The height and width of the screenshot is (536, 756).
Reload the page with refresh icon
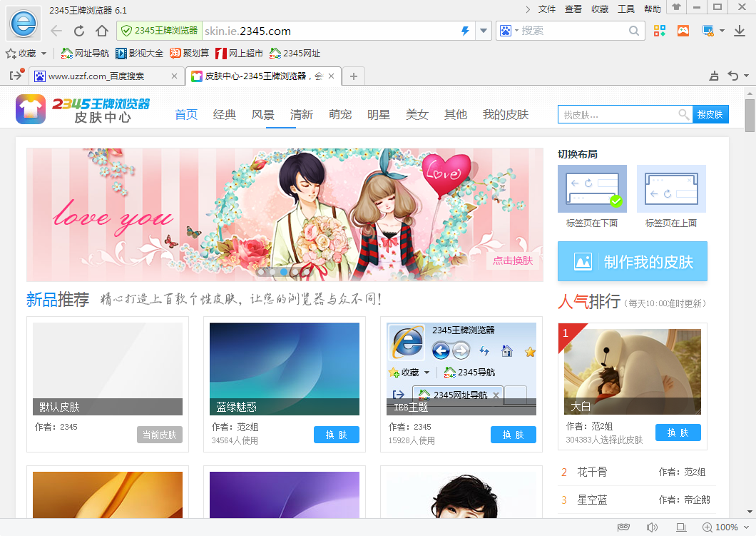click(79, 31)
